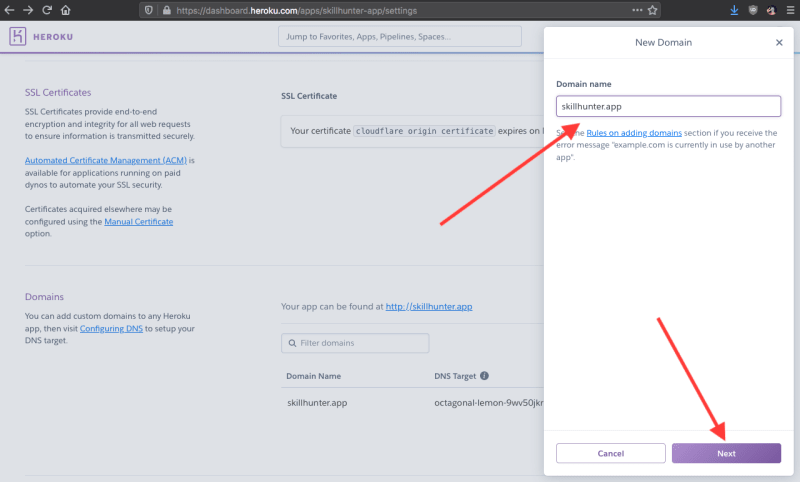The image size is (800, 482).
Task: Bookmark this page with the star icon
Action: 653,10
